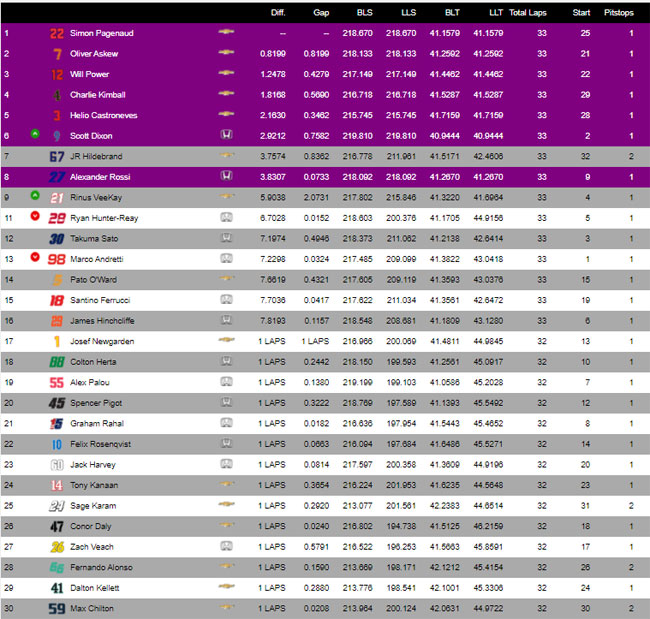This screenshot has height=619, width=650.
Task: Click Rinus VeeKay's Diff value 5.9038
Action: pos(273,198)
